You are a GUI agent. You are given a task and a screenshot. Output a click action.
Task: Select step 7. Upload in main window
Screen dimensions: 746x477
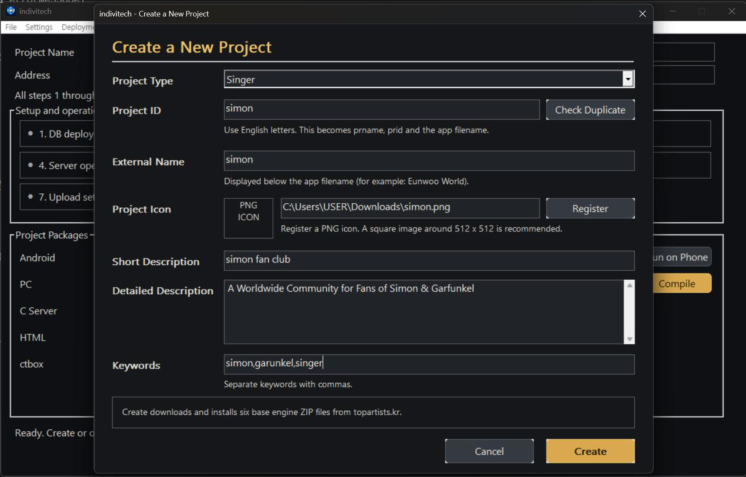point(57,197)
